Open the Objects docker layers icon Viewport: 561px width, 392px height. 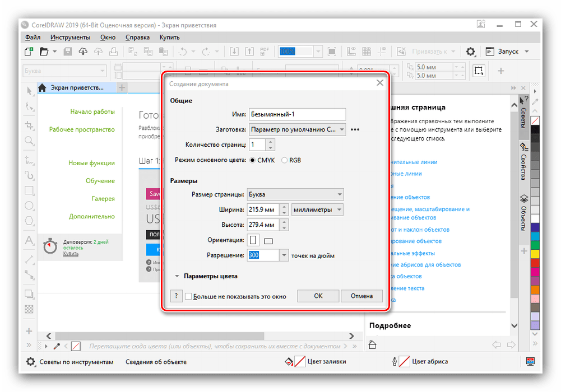click(524, 199)
